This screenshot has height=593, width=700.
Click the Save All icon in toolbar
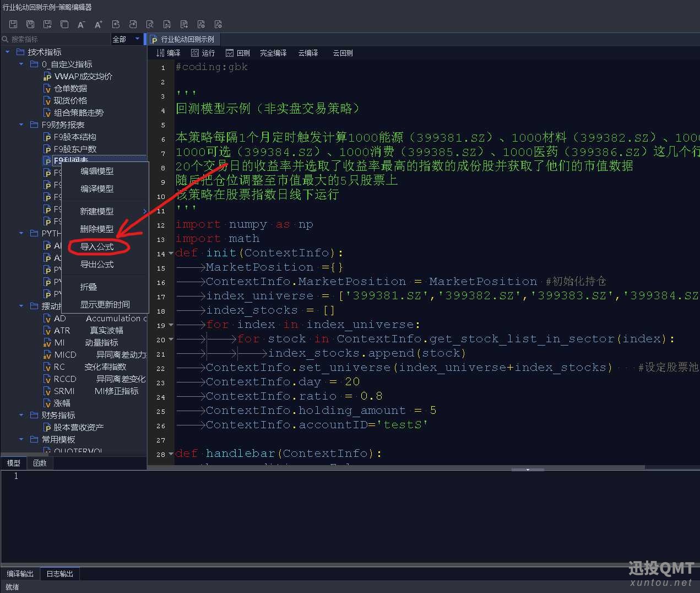[x=30, y=24]
